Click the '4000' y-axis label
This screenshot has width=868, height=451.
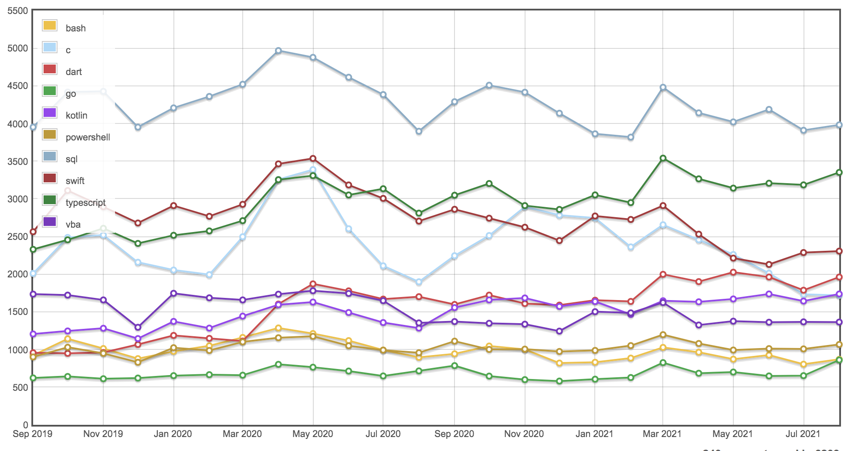(x=18, y=124)
